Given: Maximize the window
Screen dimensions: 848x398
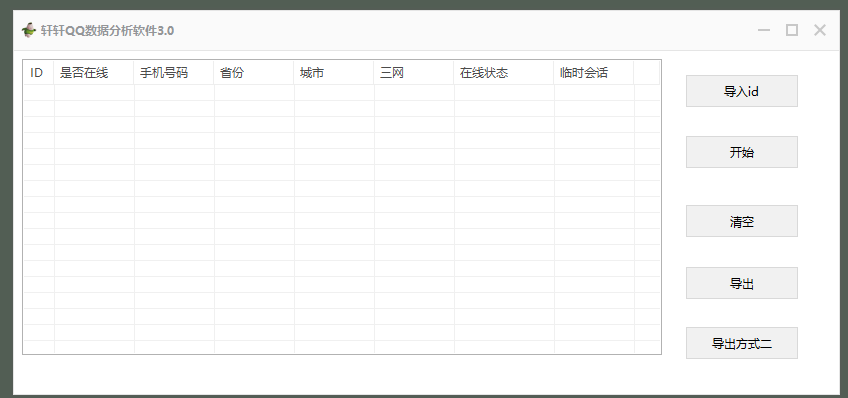Looking at the screenshot, I should tap(792, 30).
